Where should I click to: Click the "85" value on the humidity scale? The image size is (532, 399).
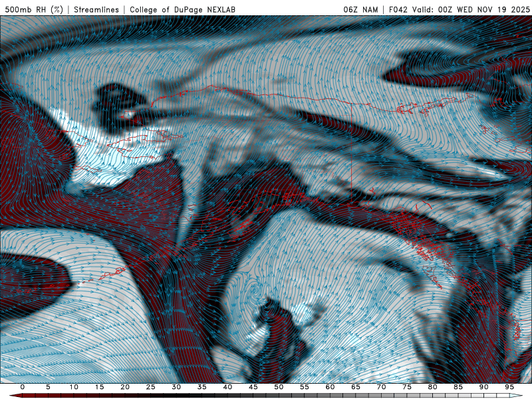[458, 387]
